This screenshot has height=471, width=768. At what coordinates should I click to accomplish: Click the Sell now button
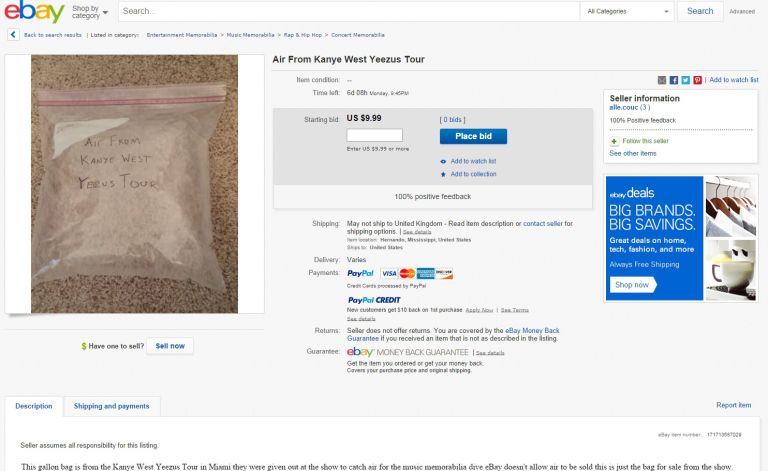(x=169, y=346)
